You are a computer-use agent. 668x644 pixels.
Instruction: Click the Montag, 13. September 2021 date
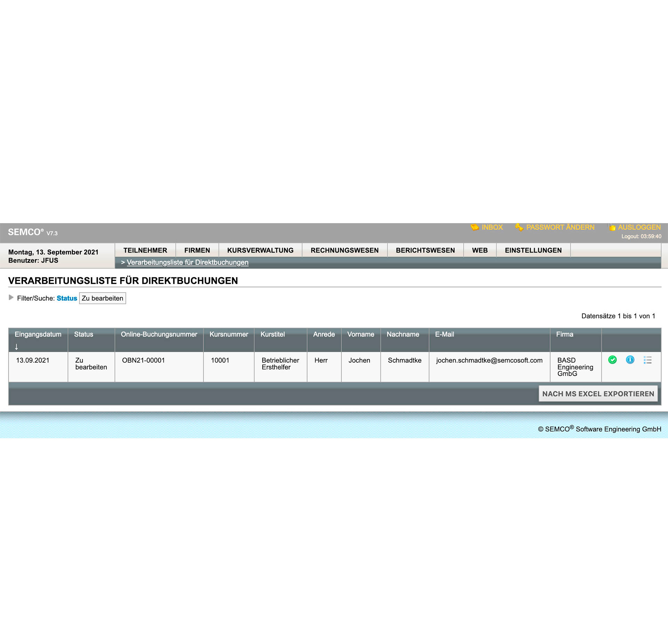[53, 252]
